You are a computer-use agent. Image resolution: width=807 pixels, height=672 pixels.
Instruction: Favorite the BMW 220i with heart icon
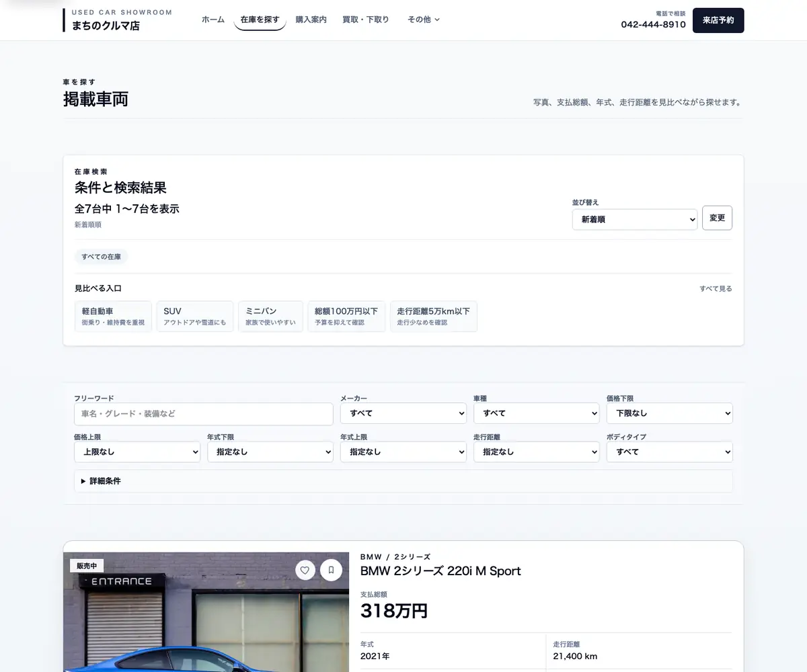[x=305, y=570]
